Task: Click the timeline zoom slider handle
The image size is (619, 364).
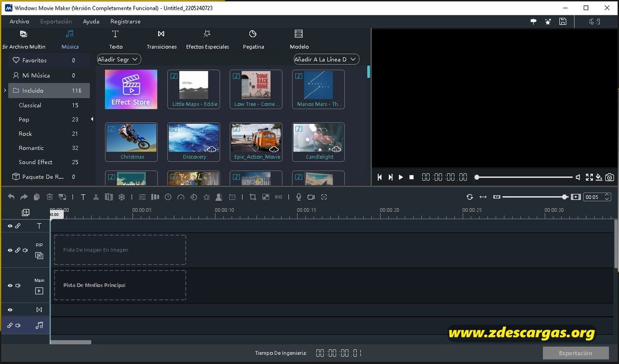Action: tap(565, 197)
